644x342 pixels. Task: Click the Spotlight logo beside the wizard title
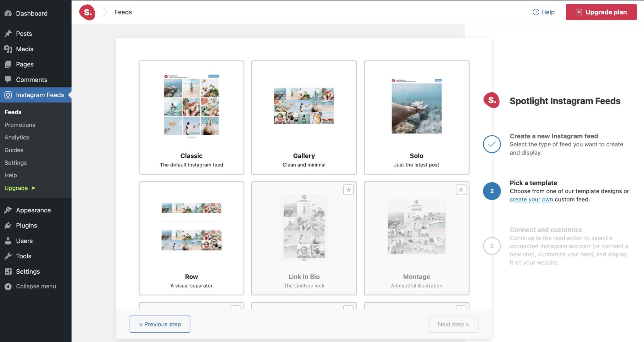pyautogui.click(x=491, y=100)
